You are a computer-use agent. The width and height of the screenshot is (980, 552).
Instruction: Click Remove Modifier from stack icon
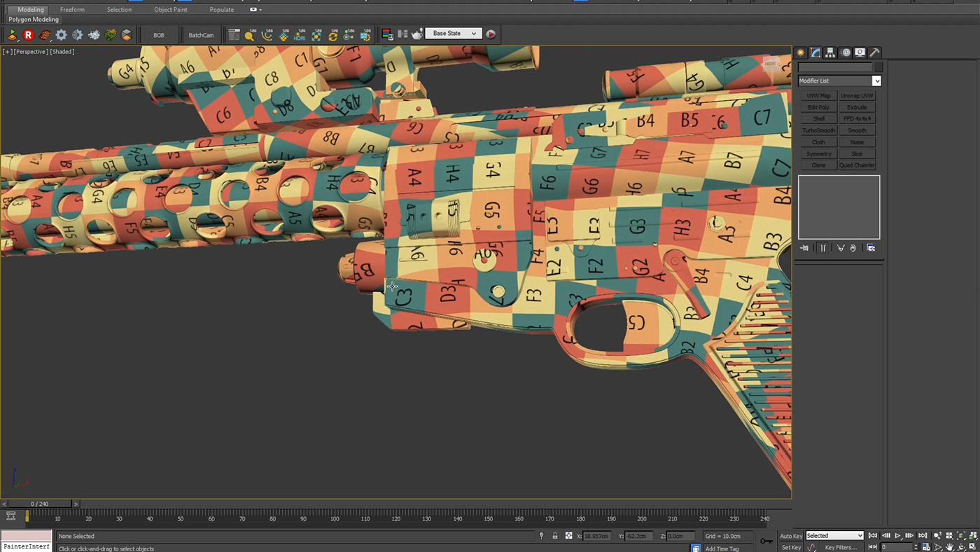(x=853, y=248)
